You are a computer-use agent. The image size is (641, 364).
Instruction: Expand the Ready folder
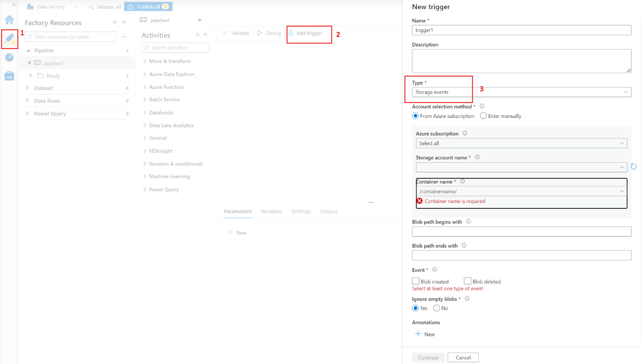[31, 76]
